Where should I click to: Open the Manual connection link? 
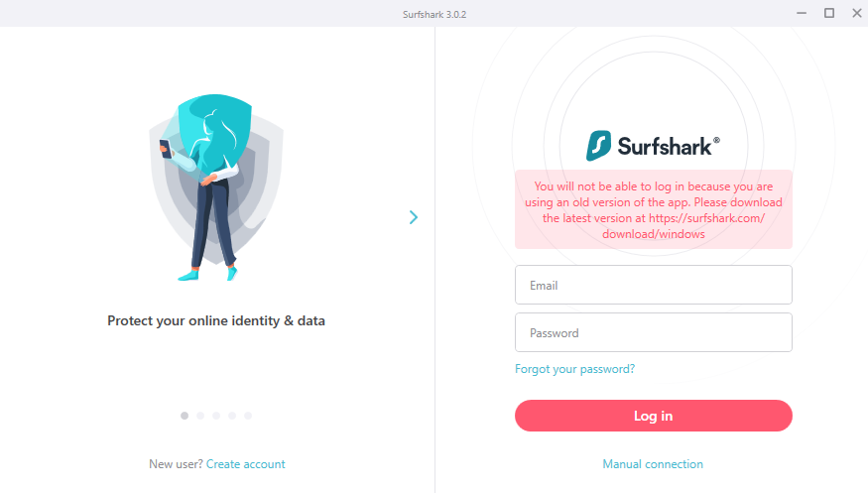653,464
